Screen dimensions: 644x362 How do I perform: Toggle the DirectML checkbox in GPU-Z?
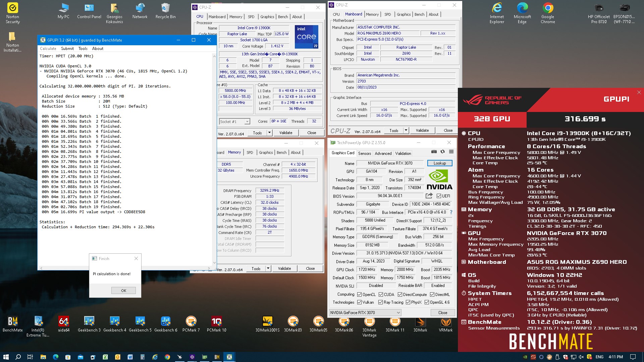432,295
